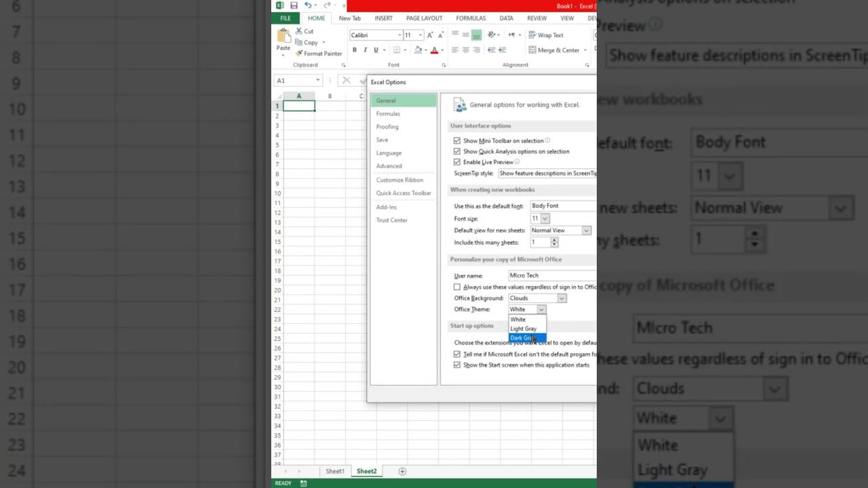
Task: Toggle Tell me if Excel isn't default checkbox
Action: pos(457,354)
